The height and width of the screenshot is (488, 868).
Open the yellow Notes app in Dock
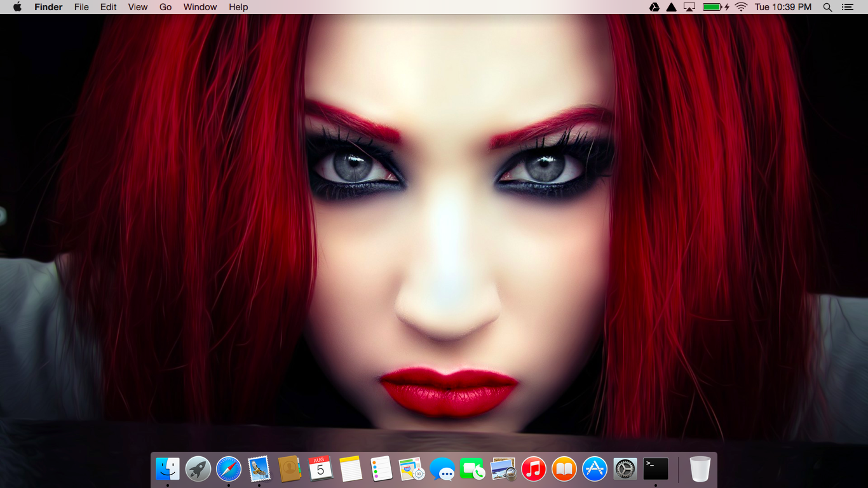351,470
